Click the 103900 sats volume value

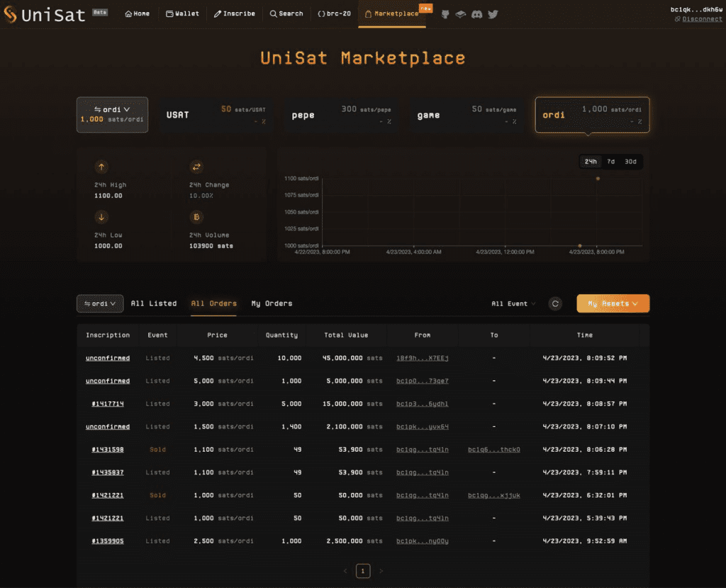tap(211, 246)
